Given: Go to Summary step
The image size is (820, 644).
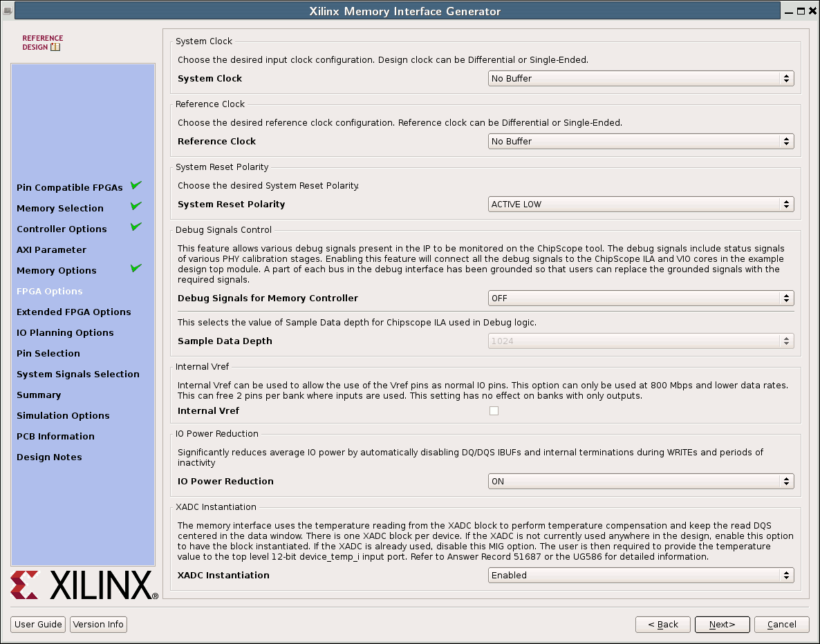Looking at the screenshot, I should [39, 395].
